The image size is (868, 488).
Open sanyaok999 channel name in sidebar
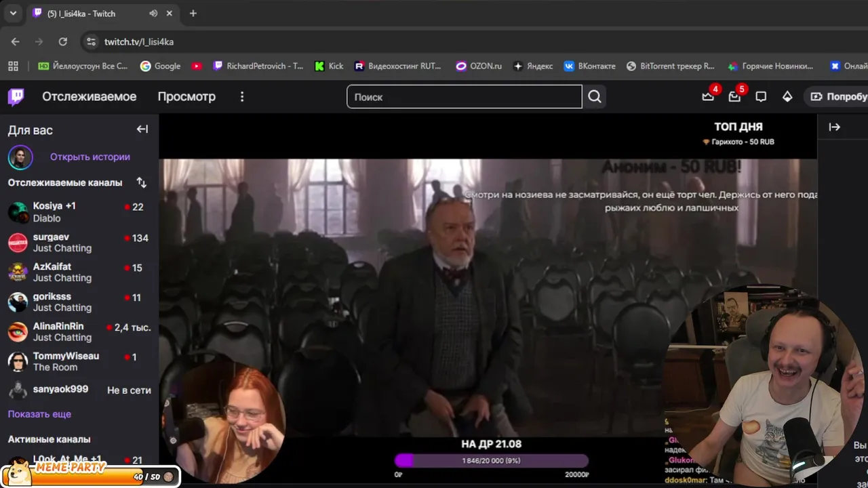pyautogui.click(x=60, y=390)
